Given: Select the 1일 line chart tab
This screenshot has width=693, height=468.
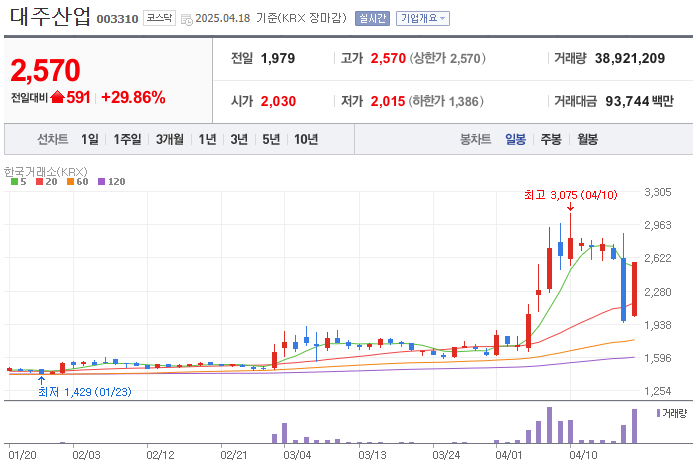Looking at the screenshot, I should pyautogui.click(x=90, y=140).
